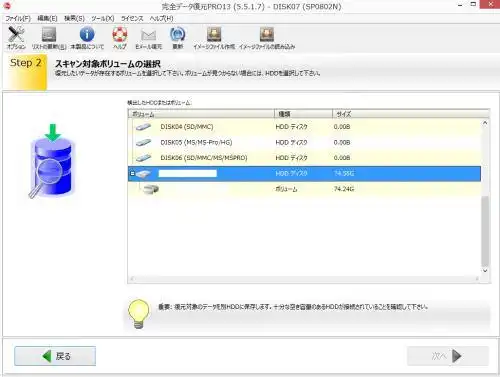Click the 戻る (Back) button
The width and height of the screenshot is (500, 377).
pos(55,356)
